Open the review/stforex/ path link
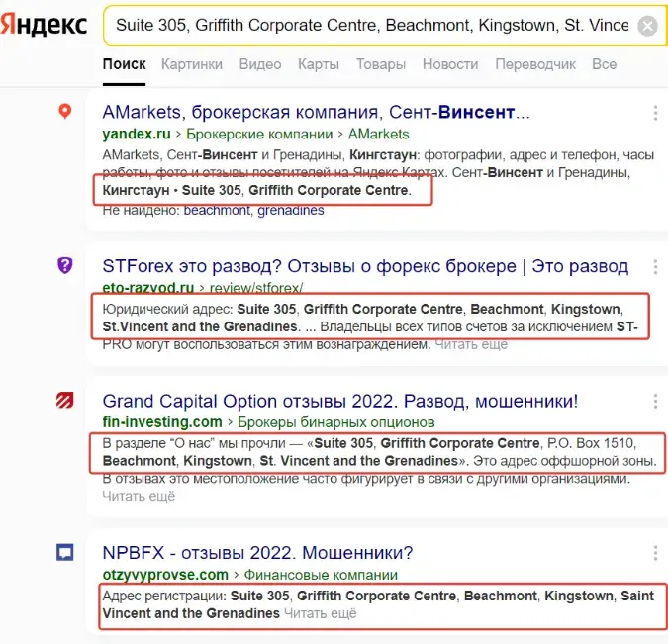 click(256, 288)
